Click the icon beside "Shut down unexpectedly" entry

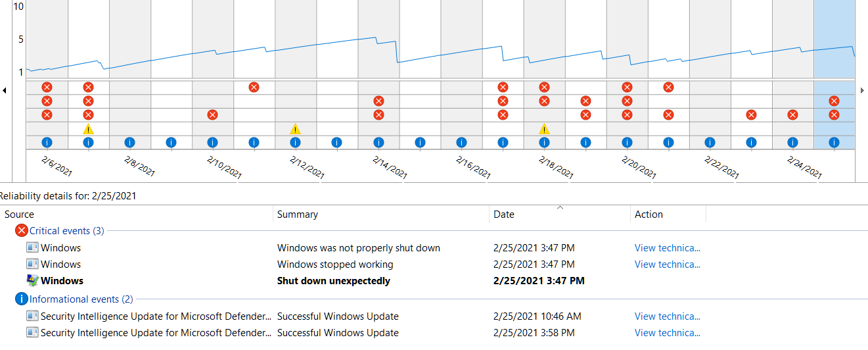[x=32, y=281]
